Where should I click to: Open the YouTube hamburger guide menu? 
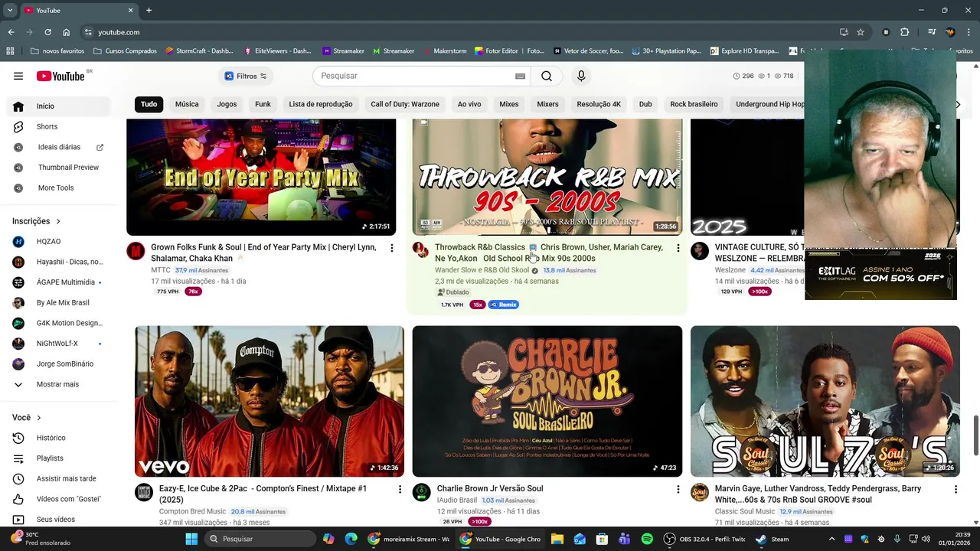click(x=18, y=76)
